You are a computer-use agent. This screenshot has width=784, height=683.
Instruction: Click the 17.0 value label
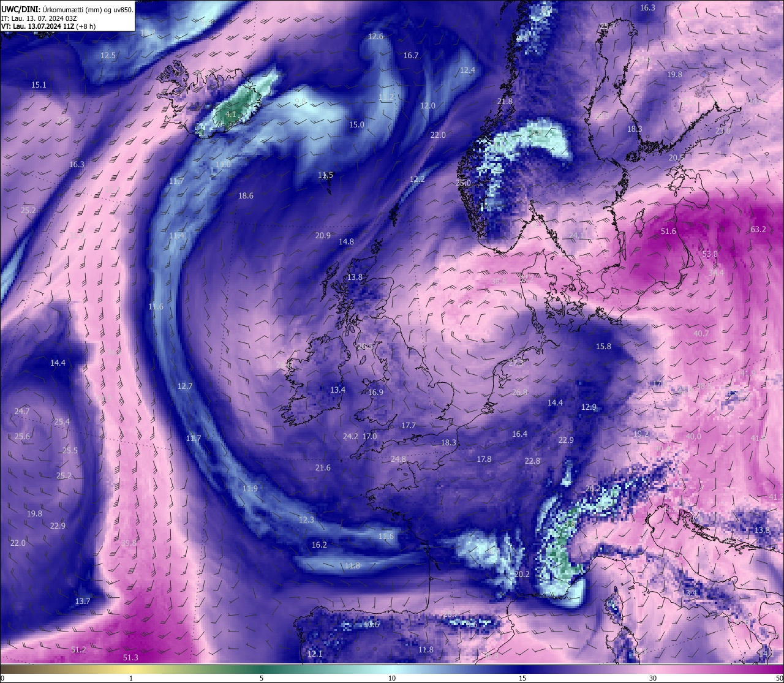(369, 437)
